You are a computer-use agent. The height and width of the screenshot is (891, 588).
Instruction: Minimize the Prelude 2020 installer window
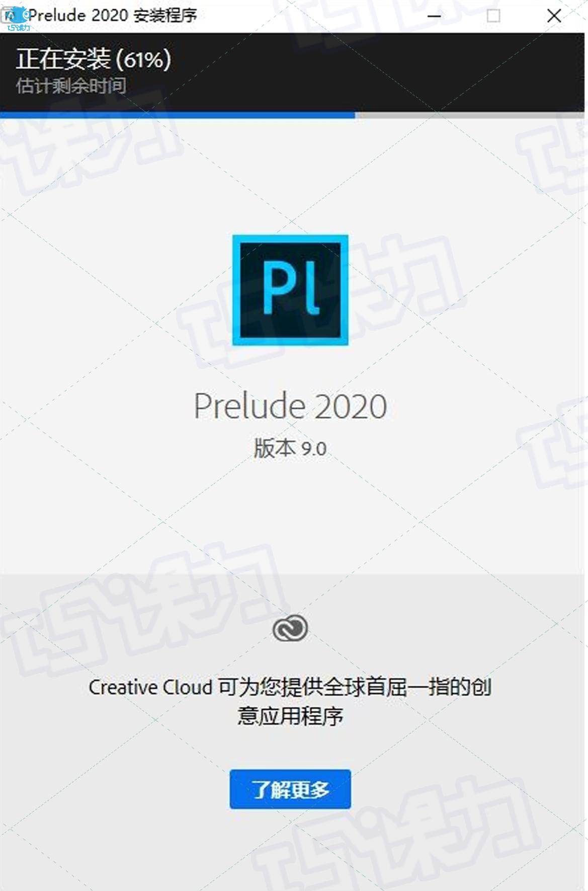pos(435,16)
